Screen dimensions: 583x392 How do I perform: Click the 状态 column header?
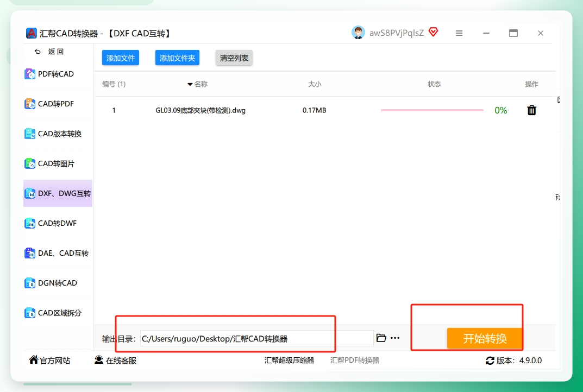click(x=434, y=84)
